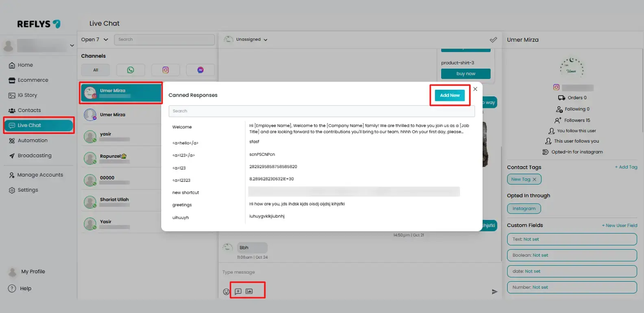The image size is (644, 313).
Task: Filter chats by WhatsApp channel icon
Action: [x=130, y=70]
